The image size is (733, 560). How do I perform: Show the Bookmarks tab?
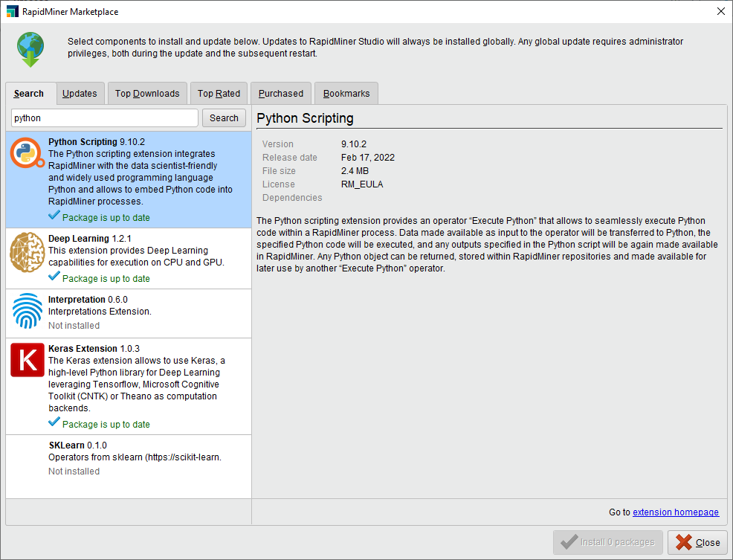(x=346, y=93)
